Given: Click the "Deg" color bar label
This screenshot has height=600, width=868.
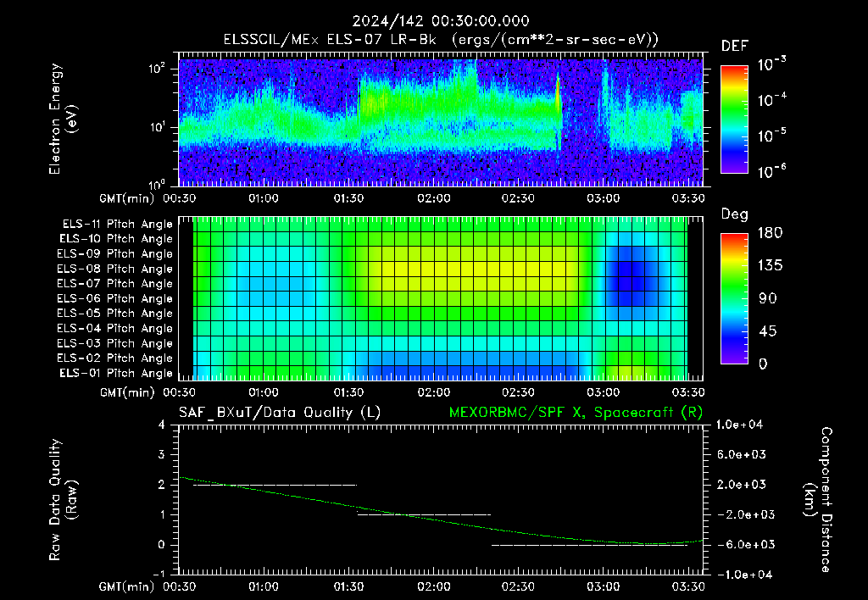Looking at the screenshot, I should (734, 214).
